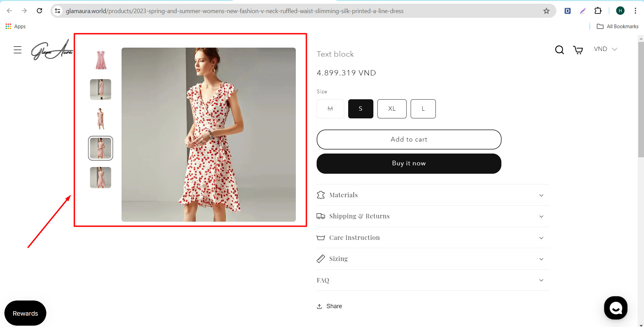Go to GlamAura home via logo

[52, 50]
